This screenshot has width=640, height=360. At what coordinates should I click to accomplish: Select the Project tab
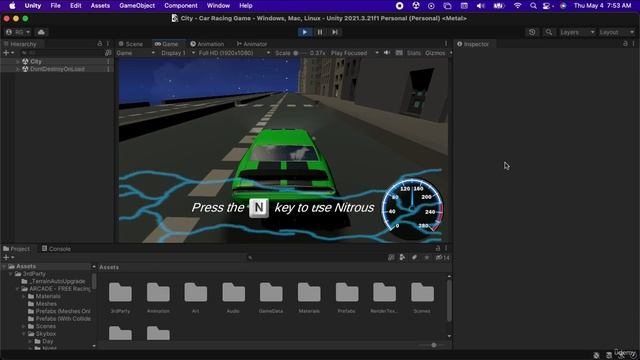pyautogui.click(x=16, y=249)
